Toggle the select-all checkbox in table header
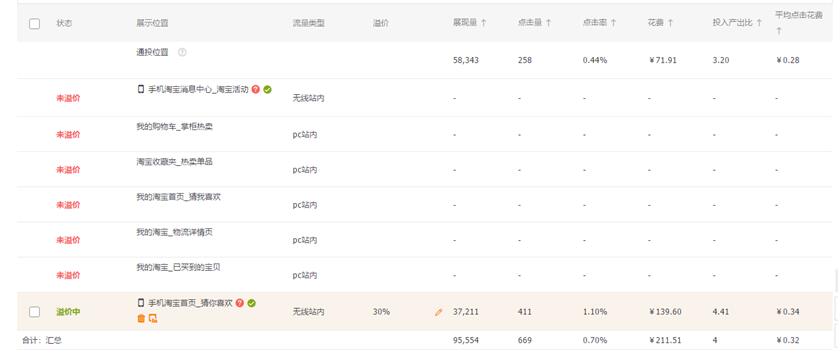The image size is (840, 360). pos(34,24)
